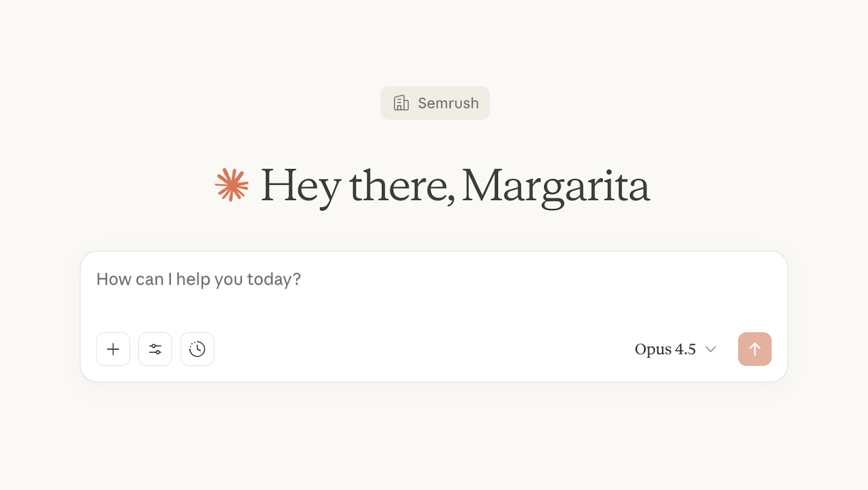Image resolution: width=868 pixels, height=490 pixels.
Task: Click the plus icon to add attachments
Action: [113, 349]
